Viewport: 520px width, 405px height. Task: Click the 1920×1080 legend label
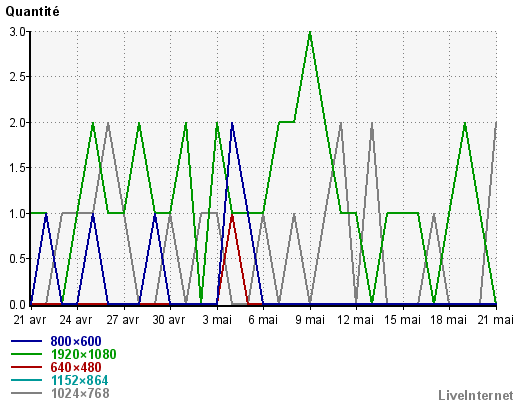pyautogui.click(x=83, y=354)
